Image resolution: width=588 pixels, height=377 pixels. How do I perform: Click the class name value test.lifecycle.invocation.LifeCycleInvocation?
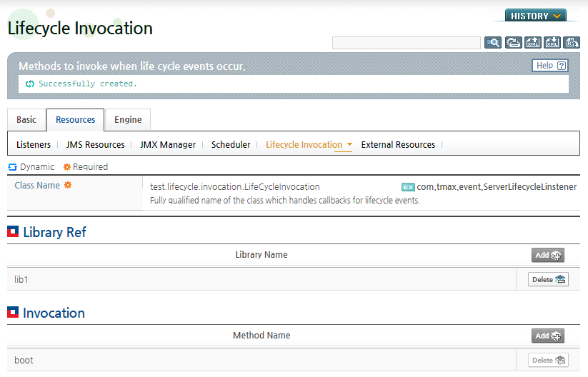point(235,186)
